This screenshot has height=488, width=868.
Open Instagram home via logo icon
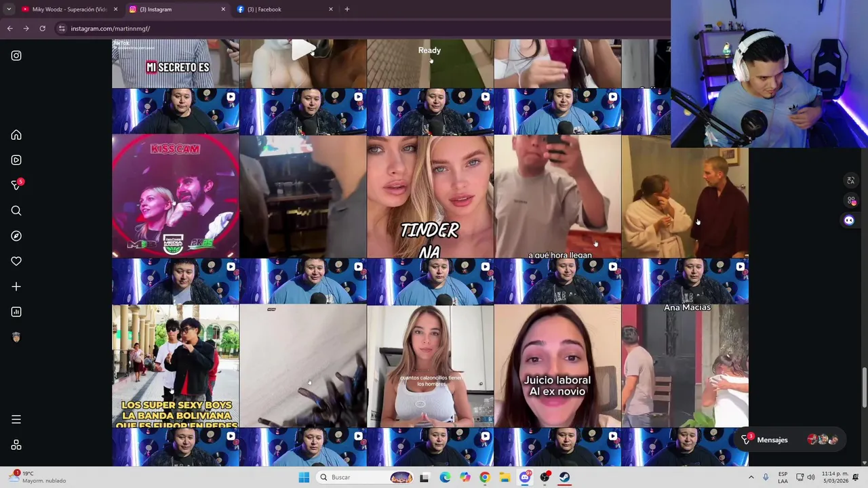pos(16,56)
